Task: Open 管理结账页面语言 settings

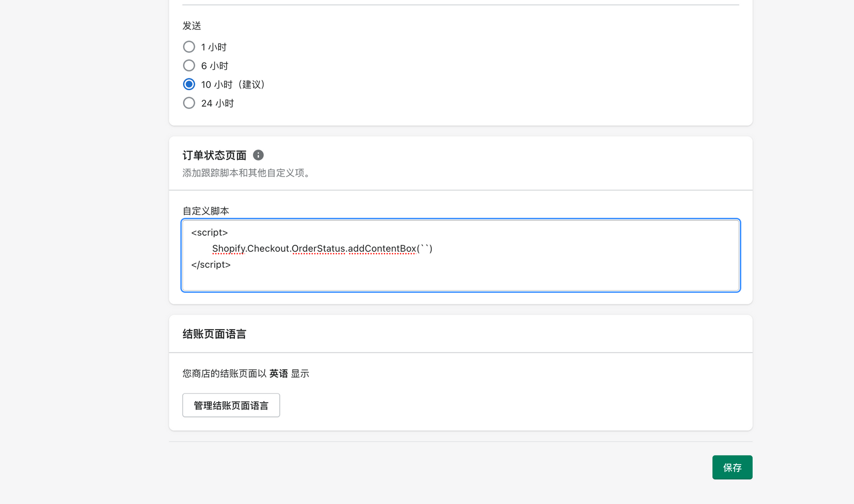Action: (x=231, y=405)
